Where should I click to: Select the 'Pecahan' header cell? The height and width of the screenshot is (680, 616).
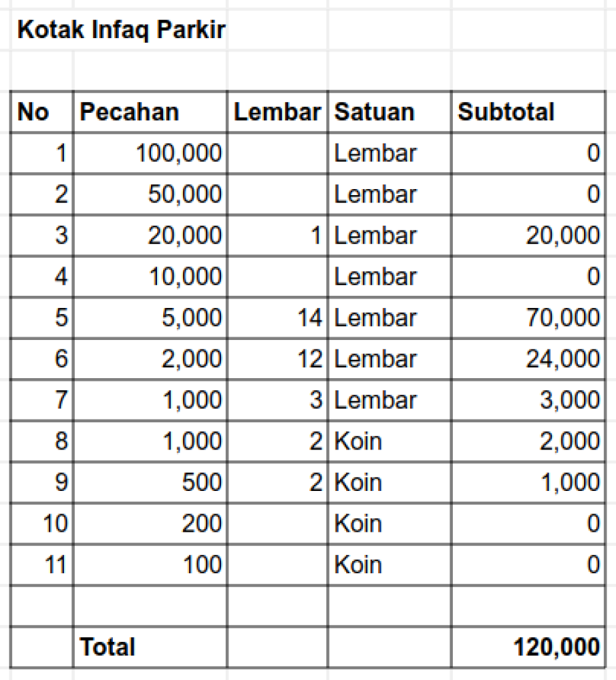tap(150, 112)
